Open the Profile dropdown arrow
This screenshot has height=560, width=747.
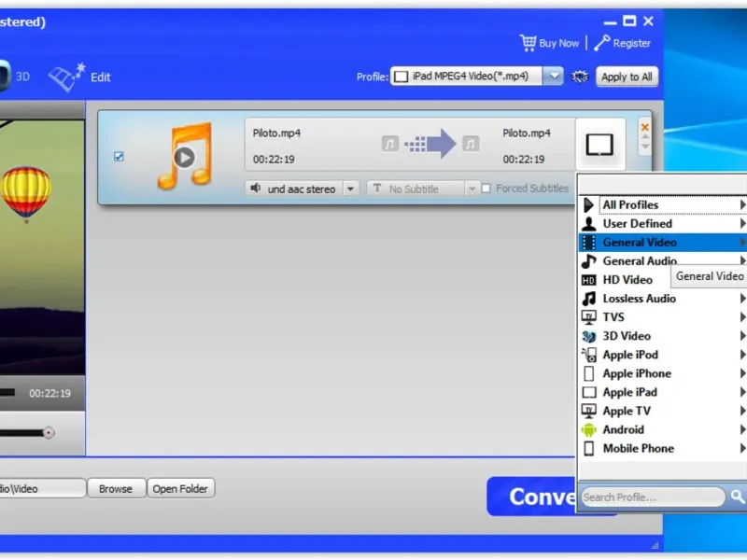[x=553, y=77]
